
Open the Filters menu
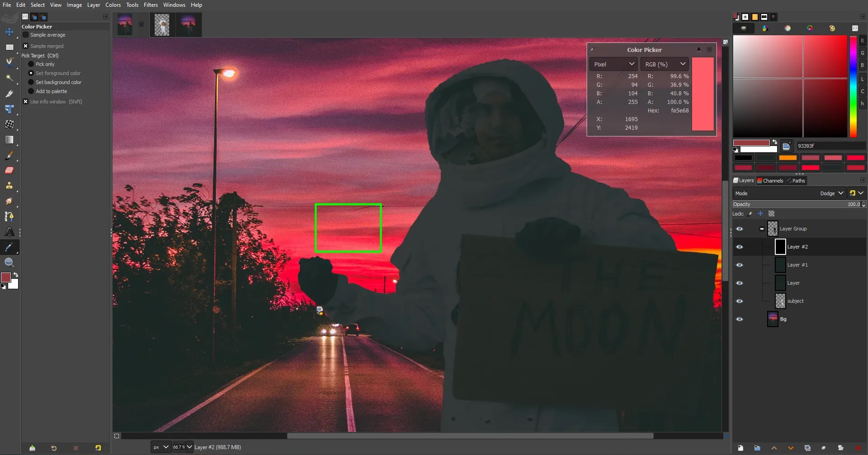click(x=151, y=5)
